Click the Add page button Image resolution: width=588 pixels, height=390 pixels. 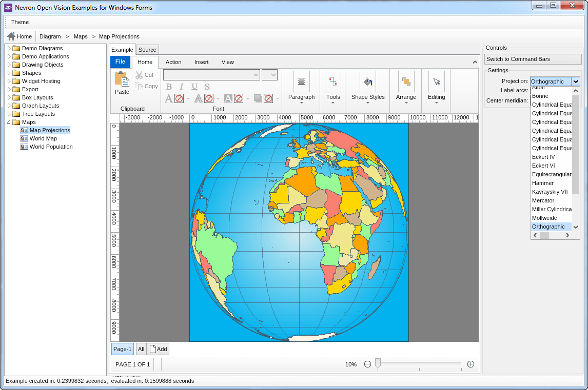158,349
